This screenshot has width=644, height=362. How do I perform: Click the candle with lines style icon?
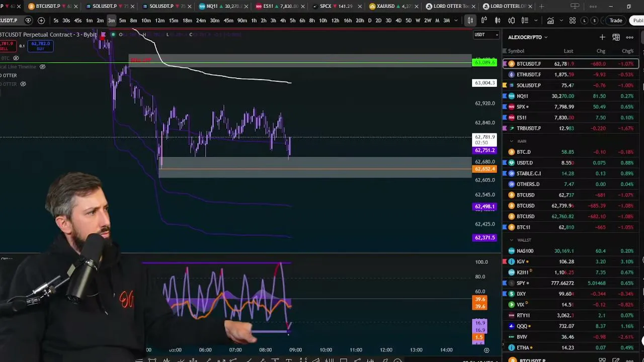[525, 21]
